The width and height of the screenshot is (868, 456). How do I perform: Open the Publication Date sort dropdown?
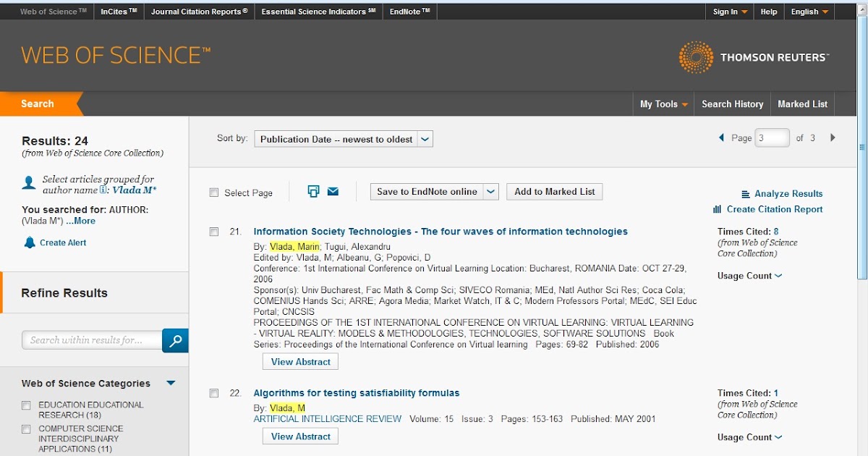pyautogui.click(x=425, y=139)
